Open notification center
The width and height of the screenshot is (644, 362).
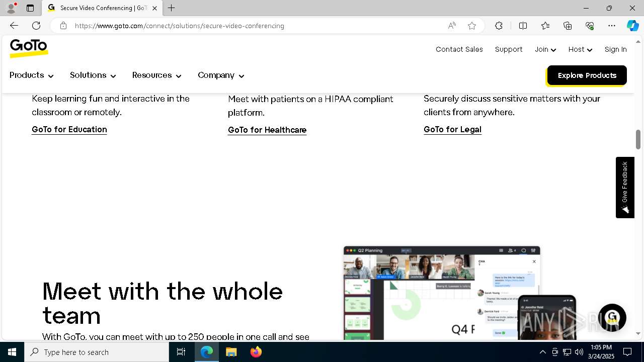click(x=627, y=352)
